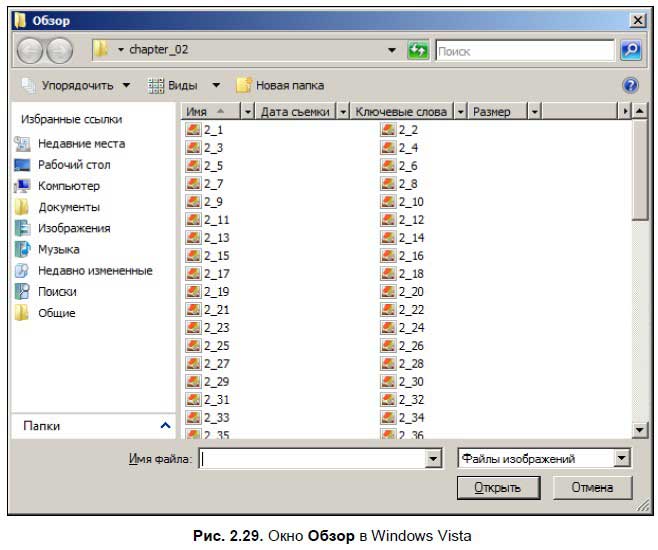Viewport: 658px width, 550px height.
Task: Select file name 2_12
Action: (411, 219)
